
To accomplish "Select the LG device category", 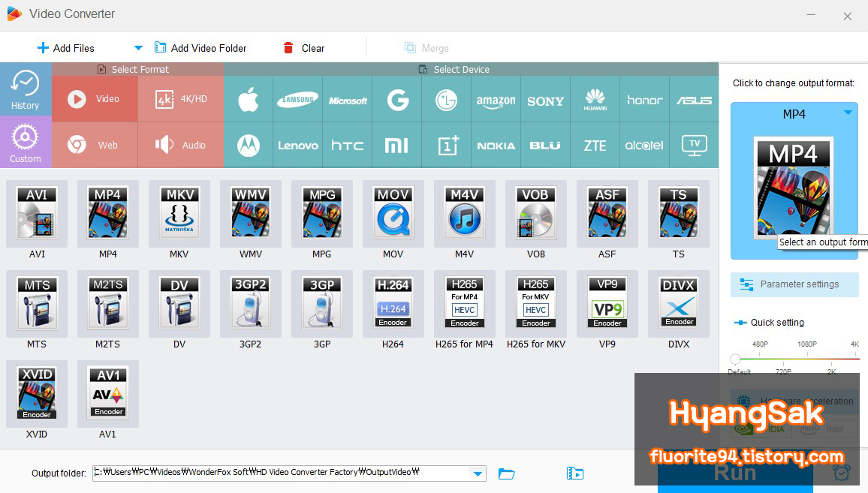I will (x=447, y=100).
